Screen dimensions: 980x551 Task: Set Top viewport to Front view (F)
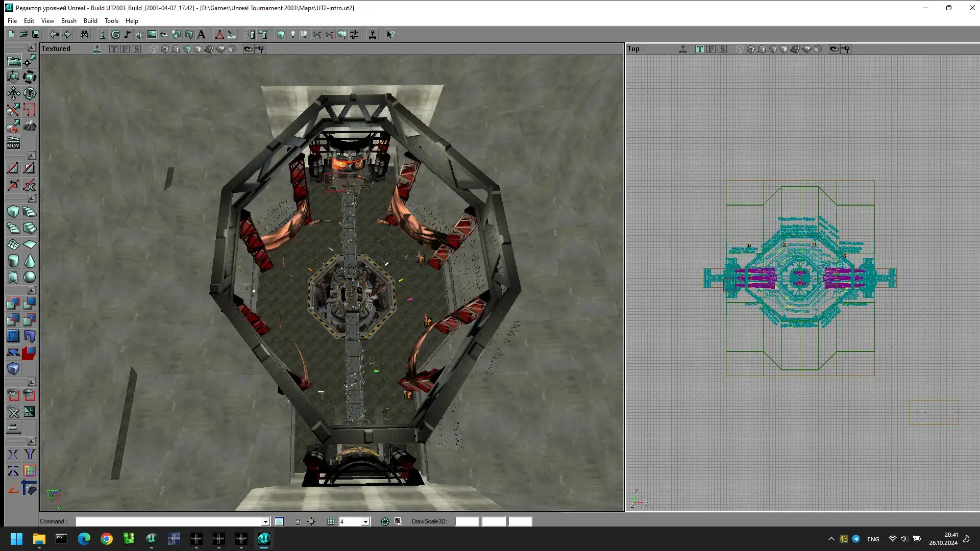click(711, 49)
